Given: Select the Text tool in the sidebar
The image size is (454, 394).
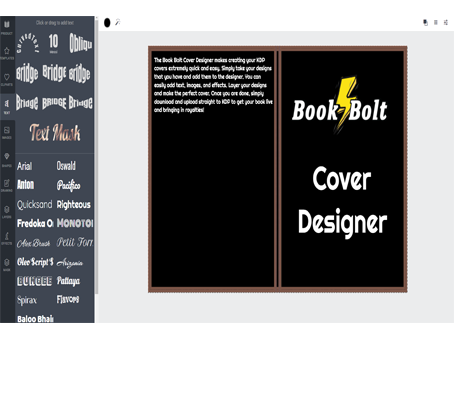Looking at the screenshot, I should tap(7, 106).
